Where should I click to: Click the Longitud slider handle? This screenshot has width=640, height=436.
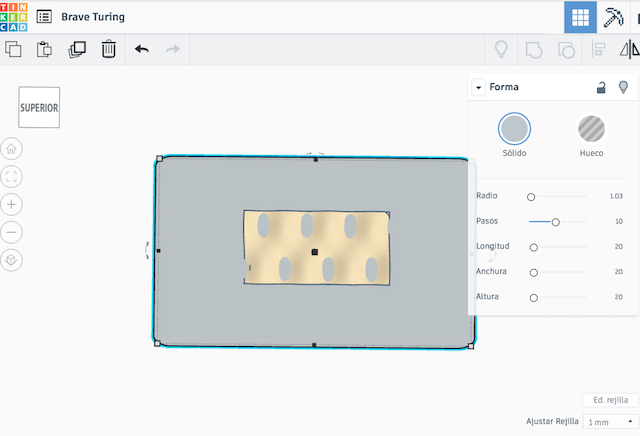pyautogui.click(x=533, y=247)
